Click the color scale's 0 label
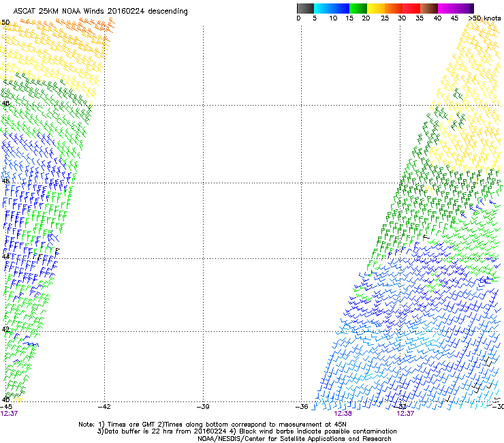This screenshot has height=443, width=504. coord(298,18)
